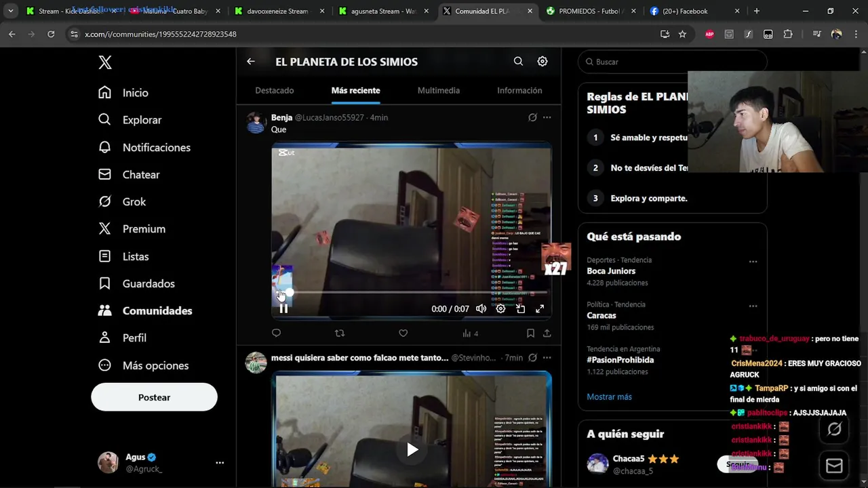
Task: Open Listas in the sidebar
Action: 123,256
